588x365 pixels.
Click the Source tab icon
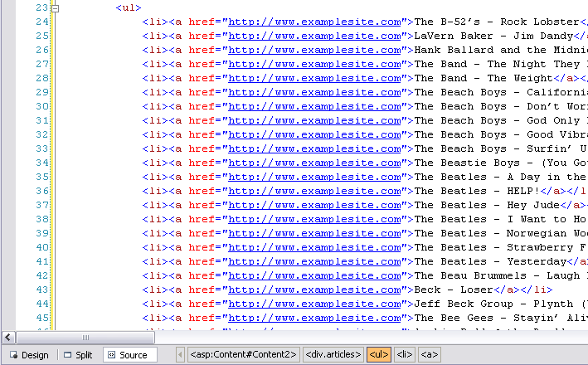point(111,354)
